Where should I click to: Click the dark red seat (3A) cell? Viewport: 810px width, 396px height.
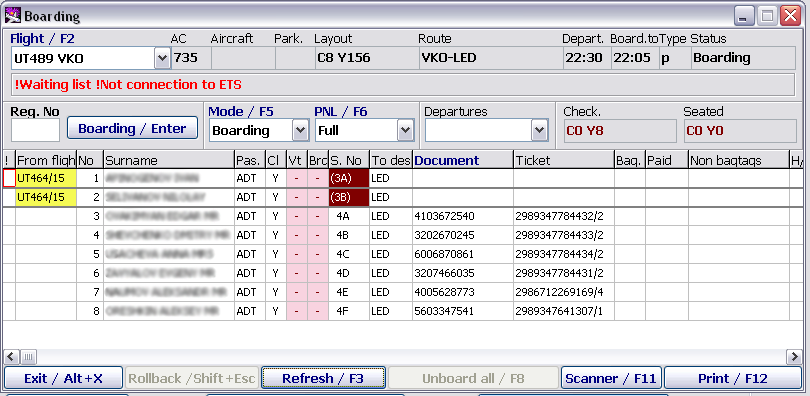[349, 178]
